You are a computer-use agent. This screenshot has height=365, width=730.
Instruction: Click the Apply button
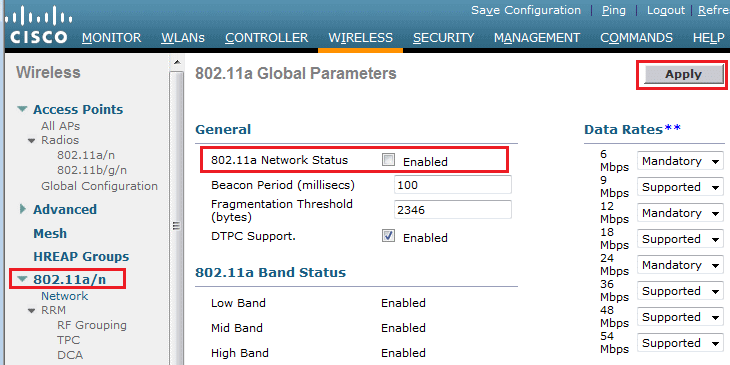tap(683, 74)
